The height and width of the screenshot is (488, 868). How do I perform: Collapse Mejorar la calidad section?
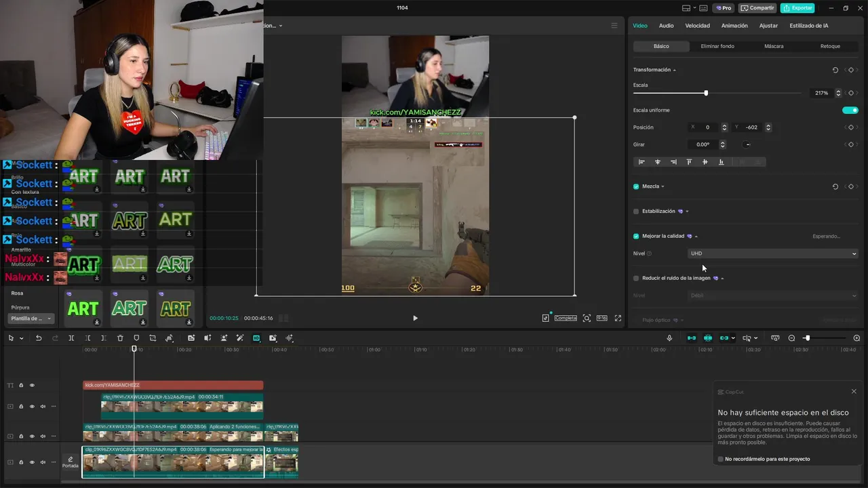(x=696, y=237)
